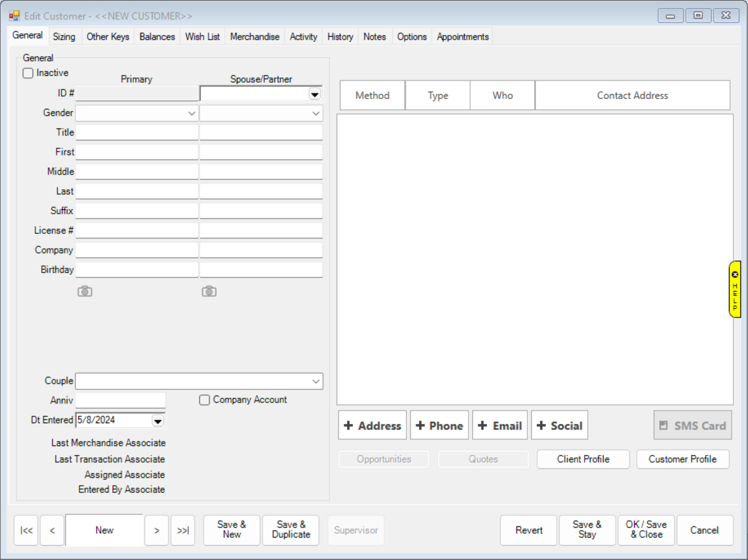Click the Primary photo camera icon
The height and width of the screenshot is (560, 748).
(x=84, y=291)
